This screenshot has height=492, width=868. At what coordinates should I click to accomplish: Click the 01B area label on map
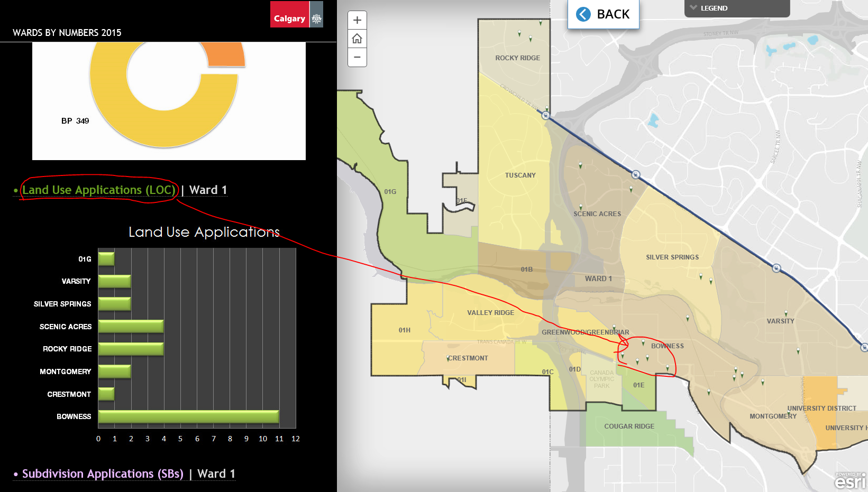[527, 270]
